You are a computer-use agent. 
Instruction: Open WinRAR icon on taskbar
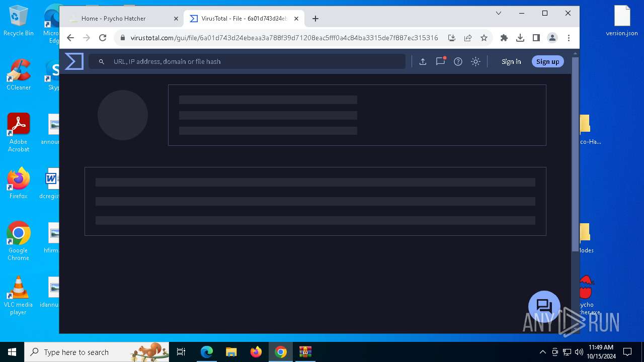click(x=305, y=352)
